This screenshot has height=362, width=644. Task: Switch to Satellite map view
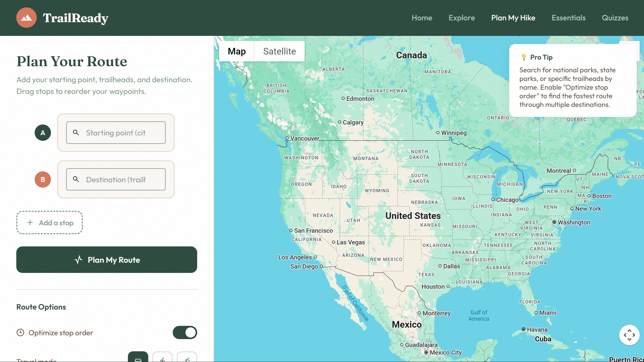(x=279, y=51)
